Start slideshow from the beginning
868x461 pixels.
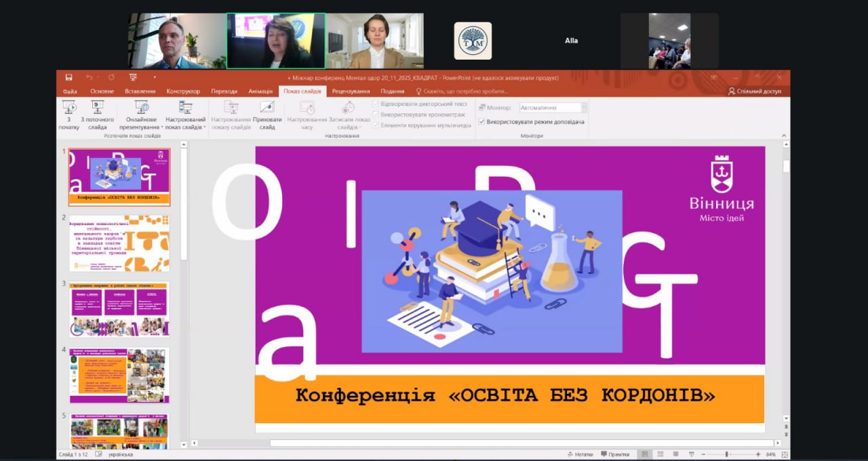(68, 114)
